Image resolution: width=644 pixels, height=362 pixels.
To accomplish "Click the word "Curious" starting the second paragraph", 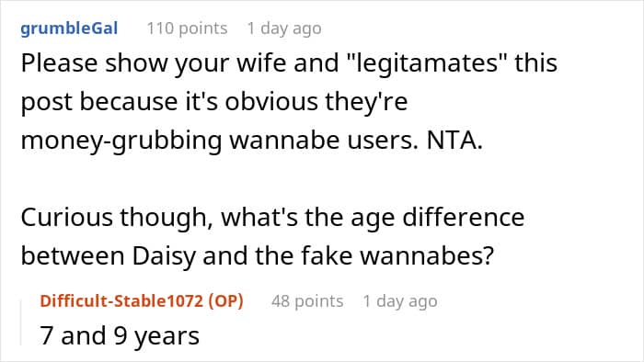I will tap(66, 217).
